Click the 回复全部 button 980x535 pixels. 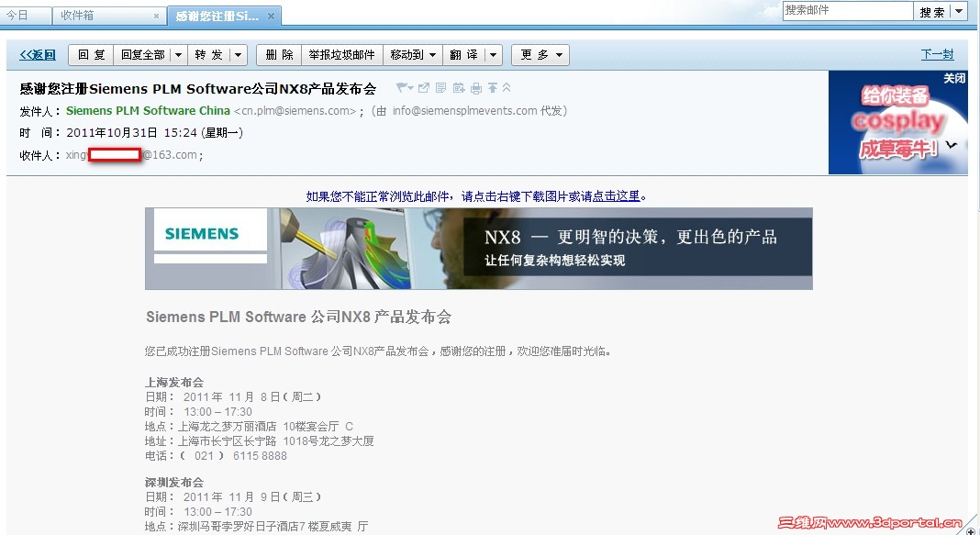(x=142, y=55)
